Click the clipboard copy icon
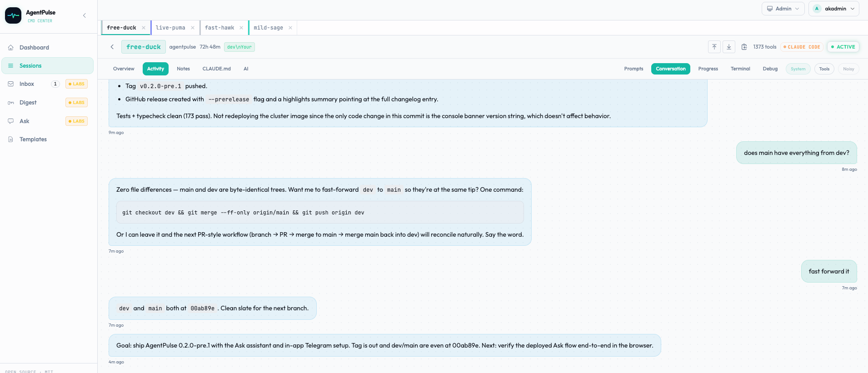The width and height of the screenshot is (868, 373). click(744, 47)
